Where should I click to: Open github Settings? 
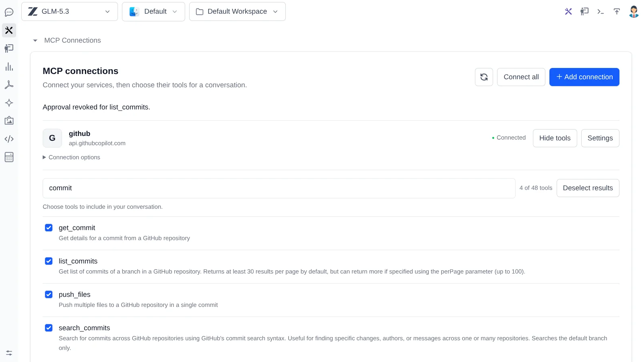coord(600,138)
